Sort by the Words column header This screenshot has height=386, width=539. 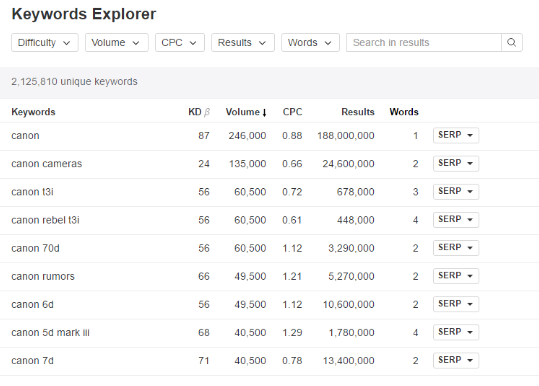point(404,112)
